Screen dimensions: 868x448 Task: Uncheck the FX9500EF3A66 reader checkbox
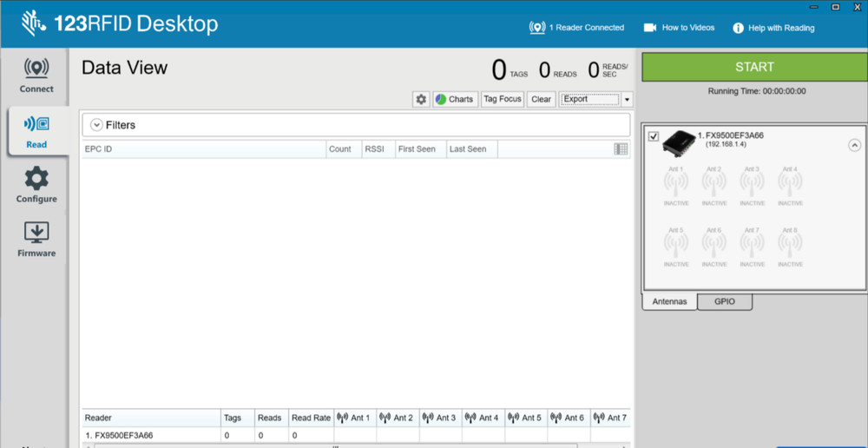point(654,136)
